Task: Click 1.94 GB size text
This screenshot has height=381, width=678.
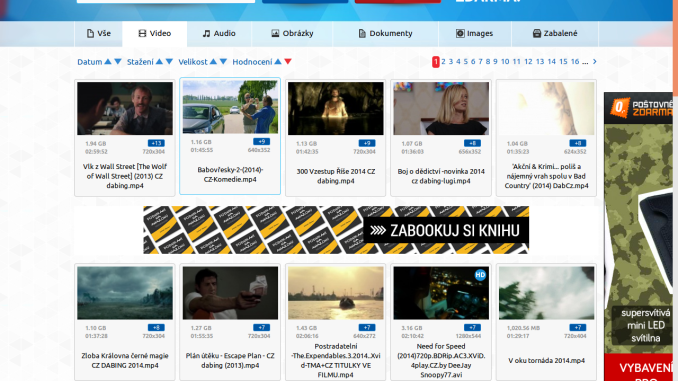Action: tap(96, 144)
